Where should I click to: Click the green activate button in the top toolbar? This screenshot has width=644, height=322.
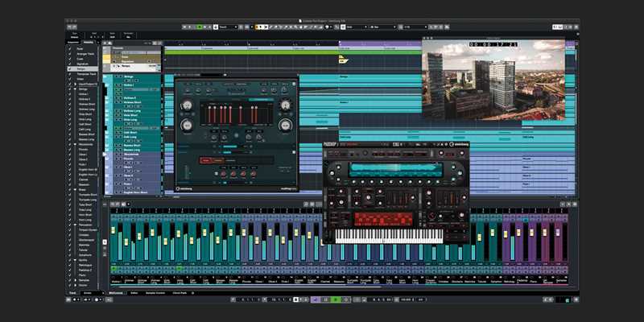click(x=200, y=27)
